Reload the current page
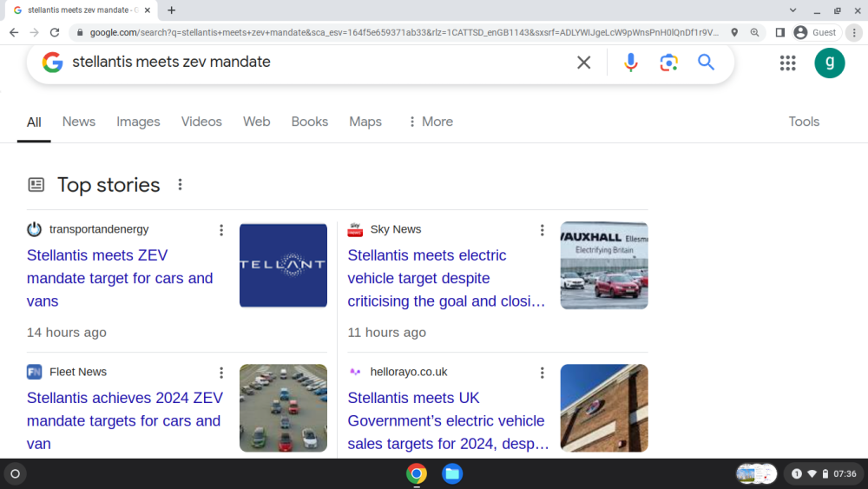This screenshot has height=489, width=868. pos(54,33)
